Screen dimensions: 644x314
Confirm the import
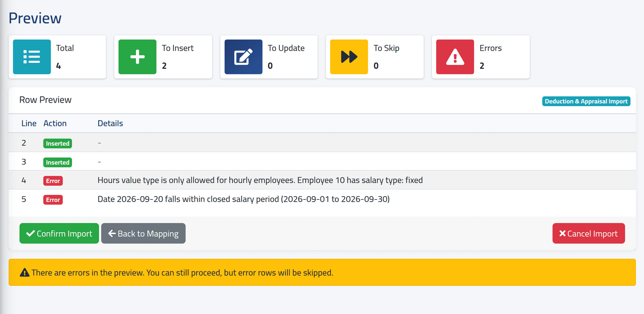(59, 233)
